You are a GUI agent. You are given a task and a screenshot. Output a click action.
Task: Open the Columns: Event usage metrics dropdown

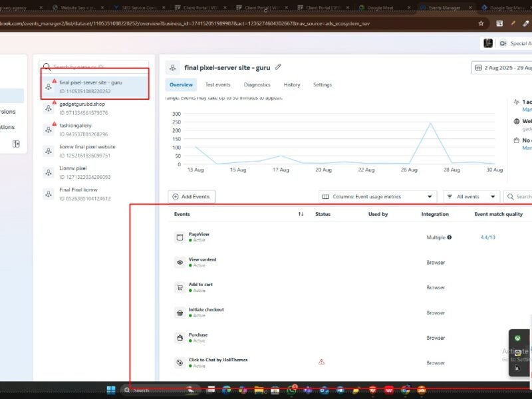377,197
